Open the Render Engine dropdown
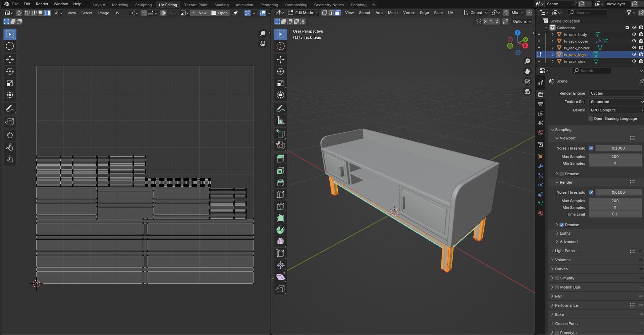This screenshot has width=644, height=335. coord(616,93)
